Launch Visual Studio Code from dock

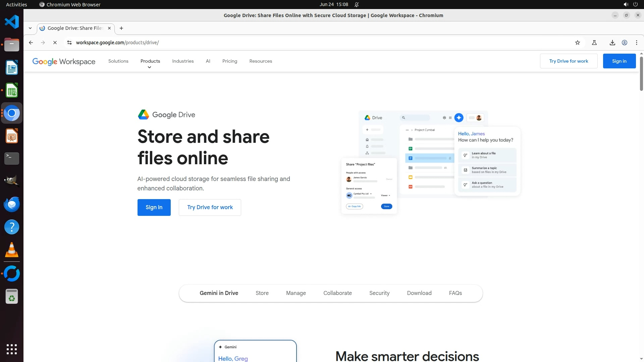click(x=12, y=22)
